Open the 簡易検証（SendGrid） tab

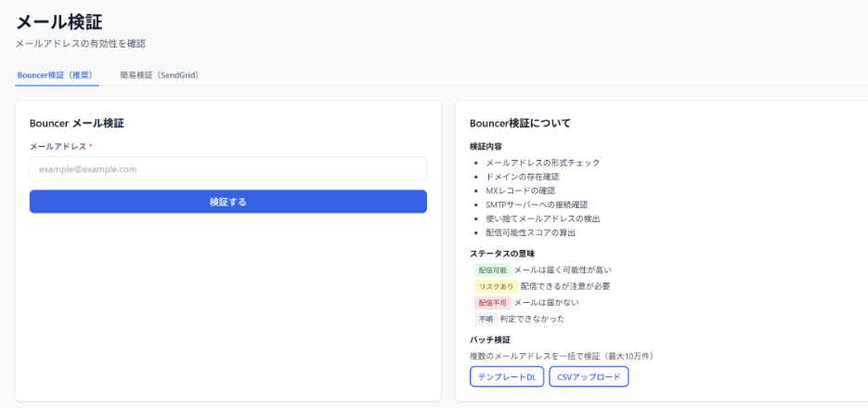coord(160,75)
